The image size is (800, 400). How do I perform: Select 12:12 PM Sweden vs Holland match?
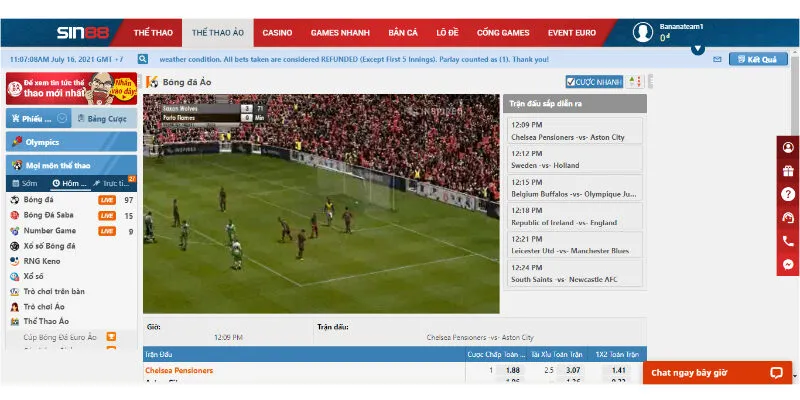(575, 160)
